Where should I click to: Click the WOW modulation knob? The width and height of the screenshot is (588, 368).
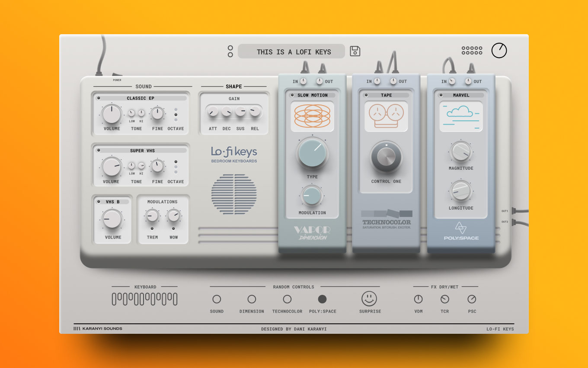pos(173,216)
